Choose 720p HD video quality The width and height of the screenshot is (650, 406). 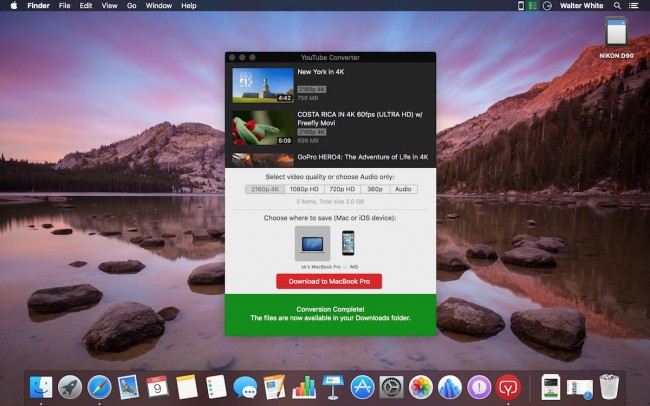pyautogui.click(x=342, y=189)
